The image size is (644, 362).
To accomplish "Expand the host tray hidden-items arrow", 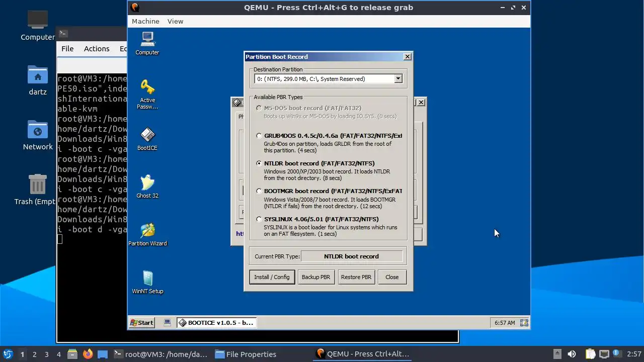I will pos(557,354).
